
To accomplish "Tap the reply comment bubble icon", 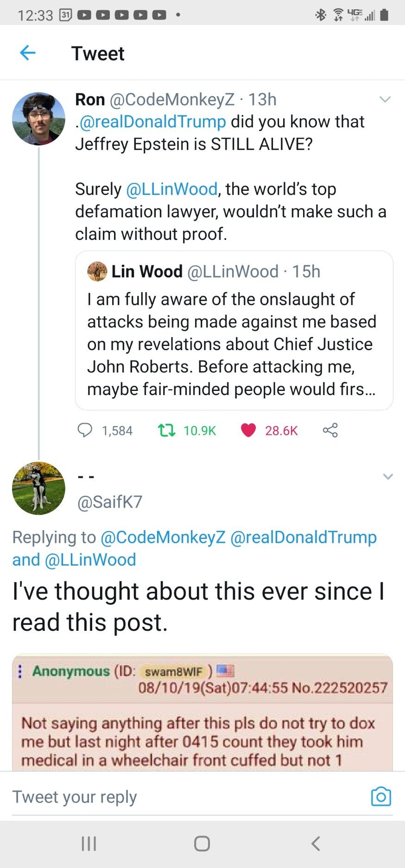I will coord(85,430).
